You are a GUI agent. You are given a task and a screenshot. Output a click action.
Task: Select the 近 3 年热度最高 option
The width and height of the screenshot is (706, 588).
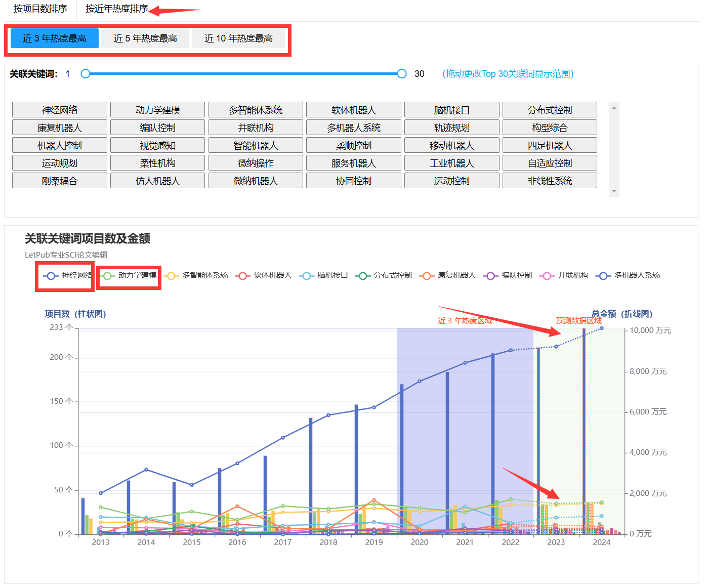tap(55, 38)
